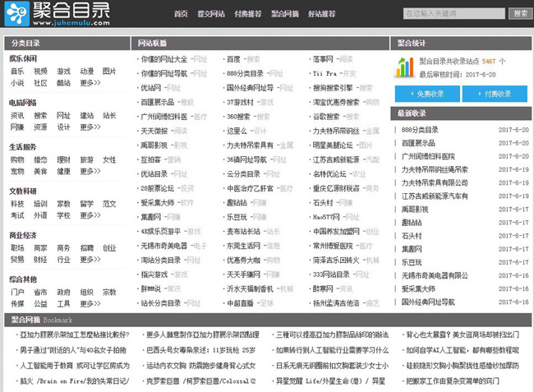Open the 脑火 Brain on Fire bookmark

coord(72,380)
